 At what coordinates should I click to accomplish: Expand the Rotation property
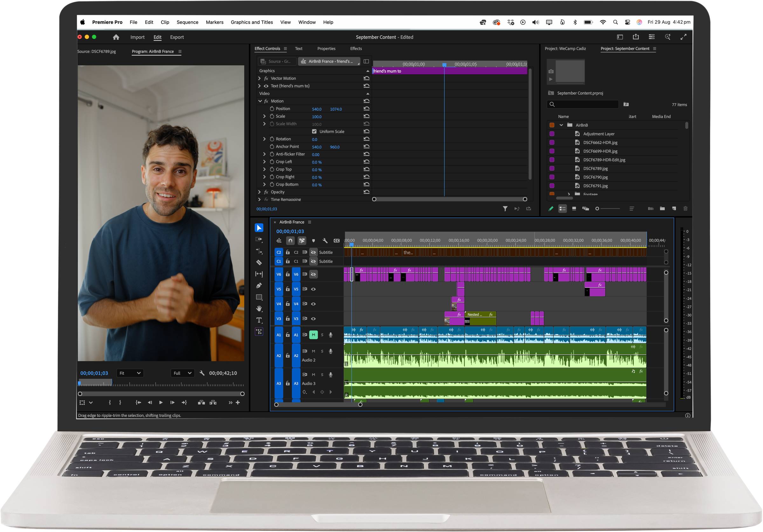265,139
